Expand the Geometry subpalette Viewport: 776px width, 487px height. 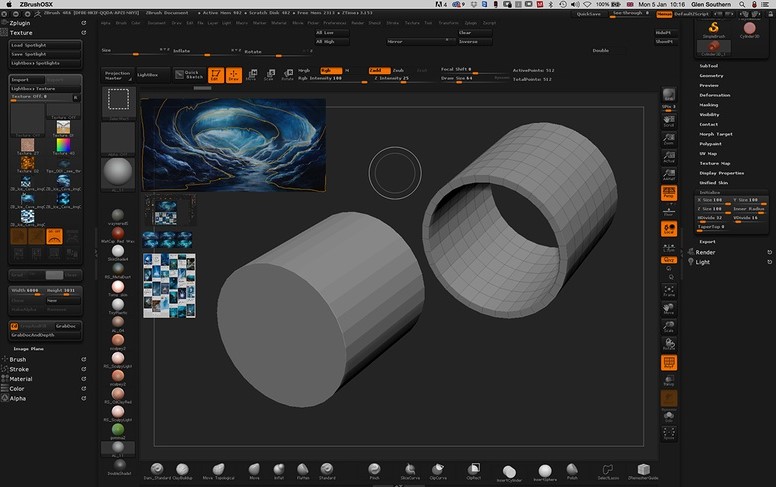click(711, 75)
